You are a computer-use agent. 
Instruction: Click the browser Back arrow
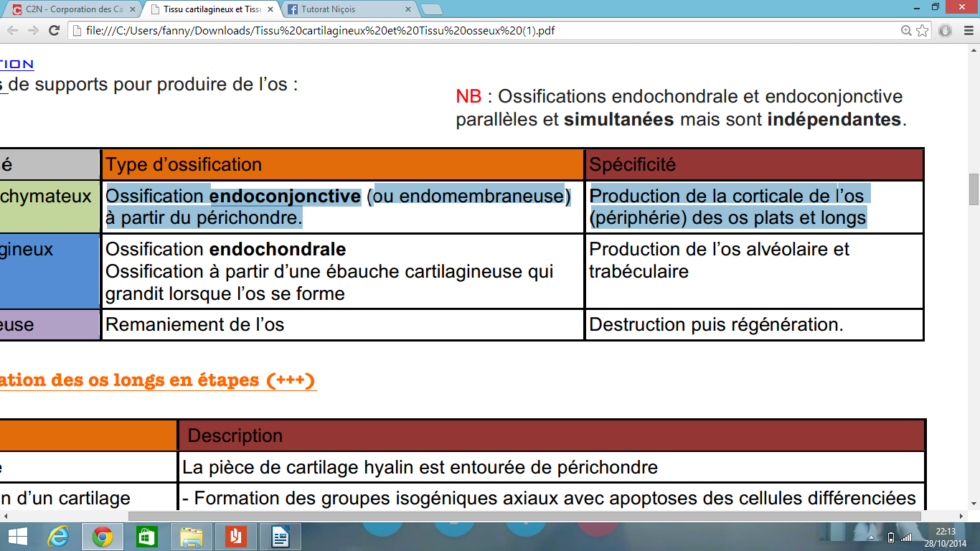tap(12, 31)
